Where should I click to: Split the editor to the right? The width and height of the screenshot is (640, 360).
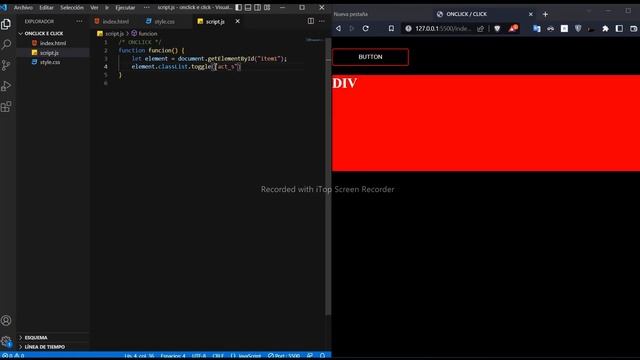pos(311,21)
